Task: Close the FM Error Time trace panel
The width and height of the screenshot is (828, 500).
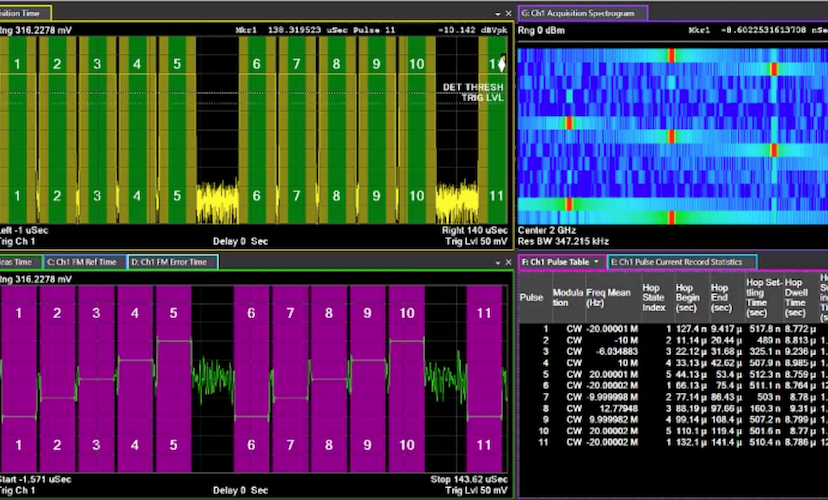Action: [509, 262]
